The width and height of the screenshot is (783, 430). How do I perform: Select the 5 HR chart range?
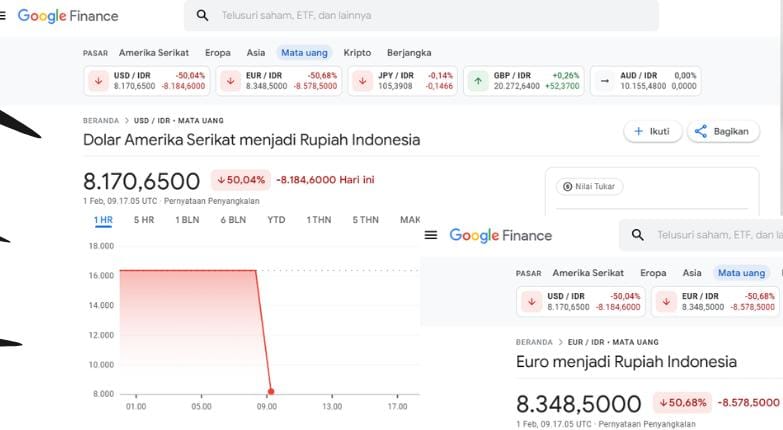pos(144,220)
